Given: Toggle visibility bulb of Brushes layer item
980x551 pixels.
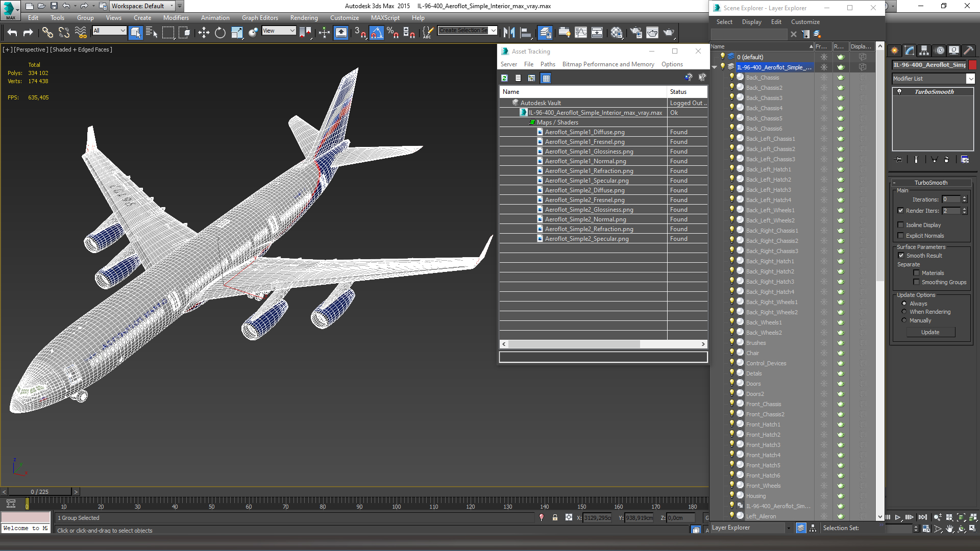Looking at the screenshot, I should pos(731,342).
